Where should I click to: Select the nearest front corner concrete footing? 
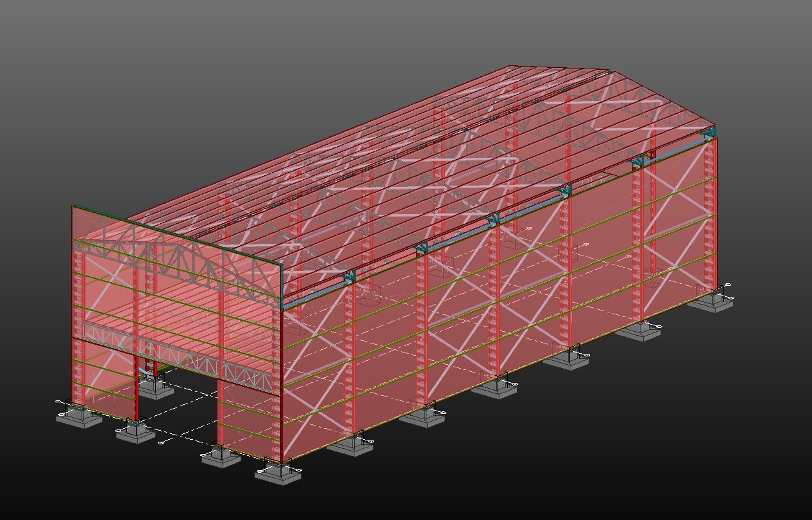[278, 474]
